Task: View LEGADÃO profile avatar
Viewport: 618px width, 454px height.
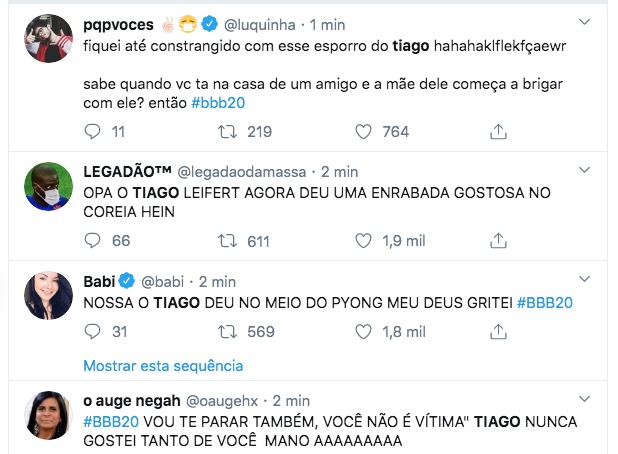Action: (48, 187)
